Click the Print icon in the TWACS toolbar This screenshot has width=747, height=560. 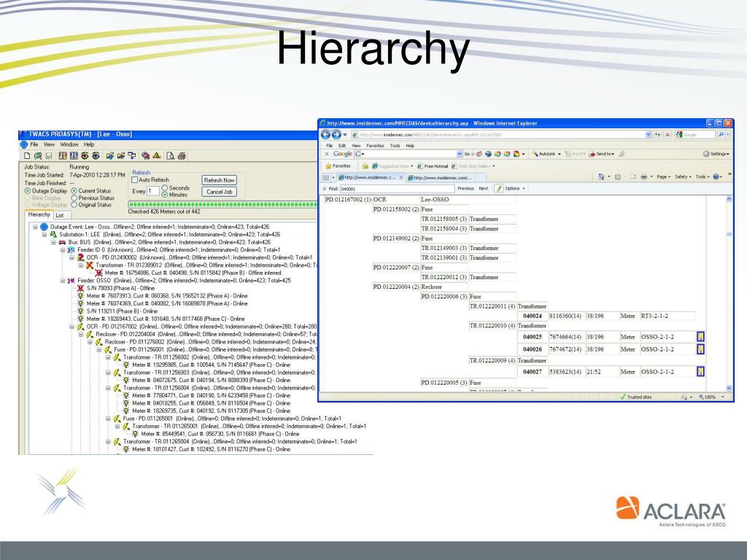point(182,156)
